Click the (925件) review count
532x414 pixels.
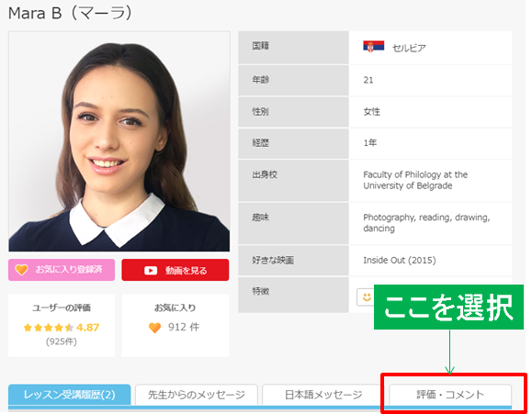pyautogui.click(x=62, y=341)
